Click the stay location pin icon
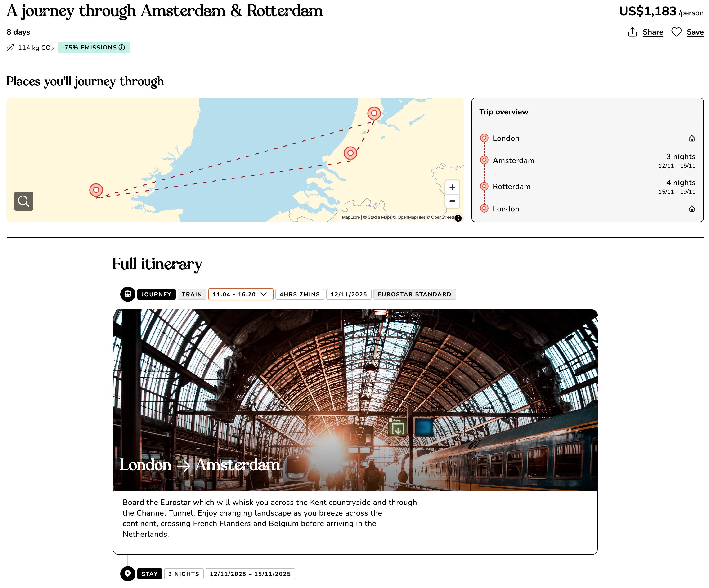Image resolution: width=709 pixels, height=588 pixels. [x=128, y=574]
